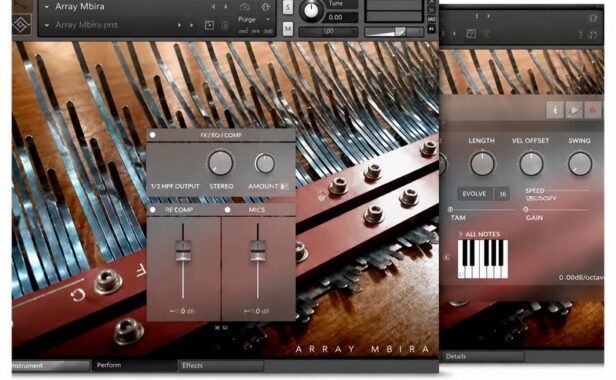Click the GAIN slider handle
The image size is (616, 380).
tap(526, 210)
